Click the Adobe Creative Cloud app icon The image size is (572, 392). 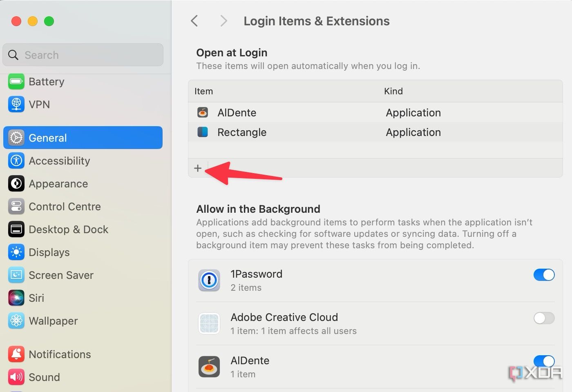(209, 323)
